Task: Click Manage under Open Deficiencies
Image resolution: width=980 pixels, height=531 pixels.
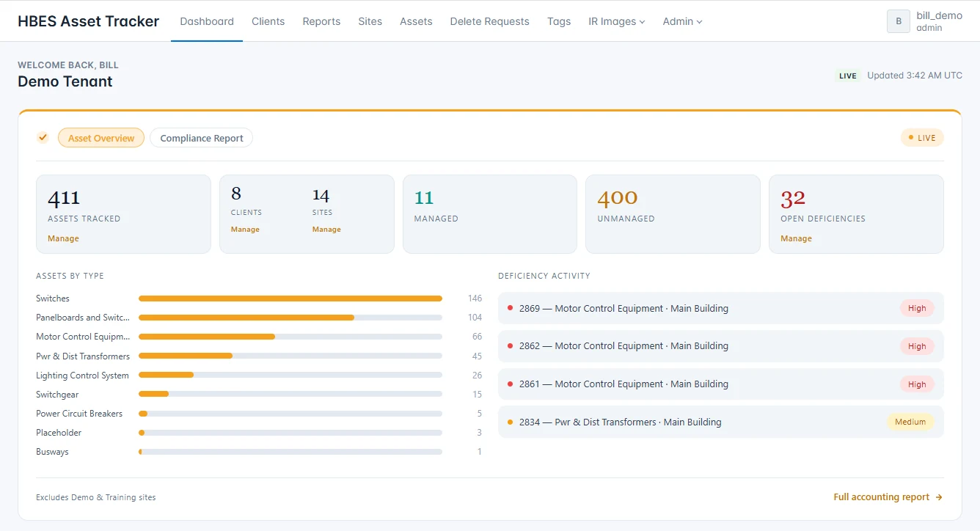Action: point(796,238)
